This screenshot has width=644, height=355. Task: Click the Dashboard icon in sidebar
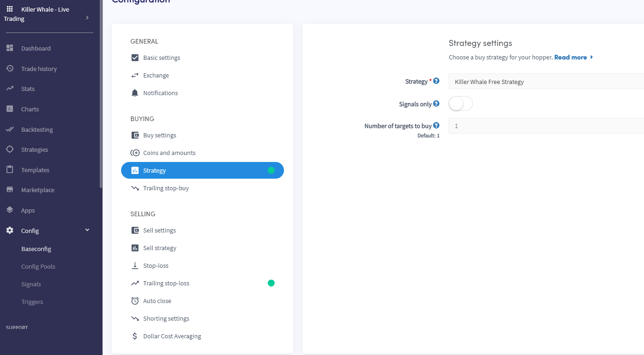[10, 48]
